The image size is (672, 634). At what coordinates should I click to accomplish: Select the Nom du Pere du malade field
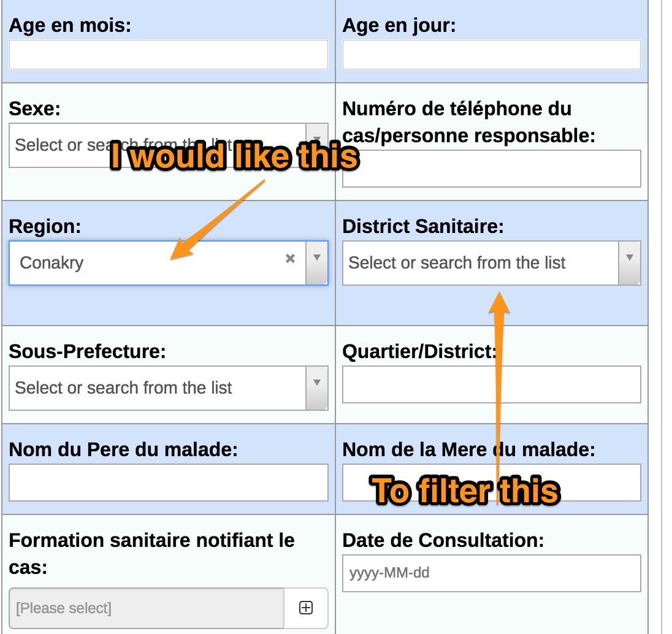(x=169, y=483)
